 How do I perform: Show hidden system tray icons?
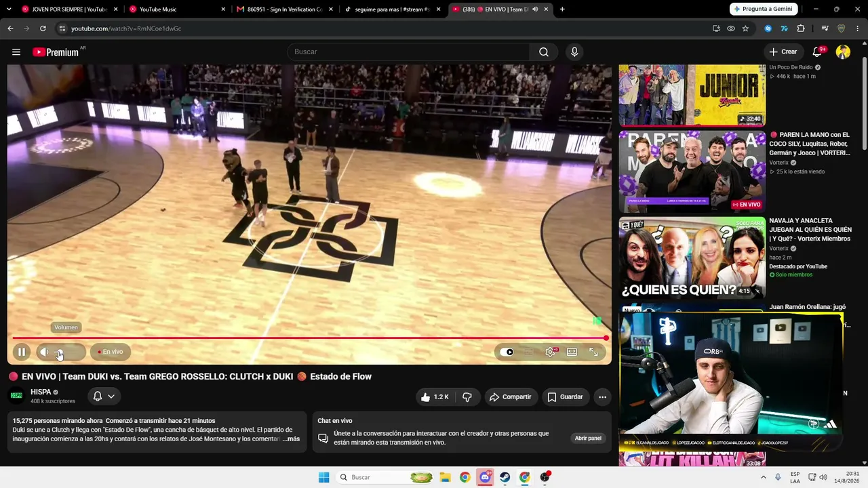click(764, 477)
